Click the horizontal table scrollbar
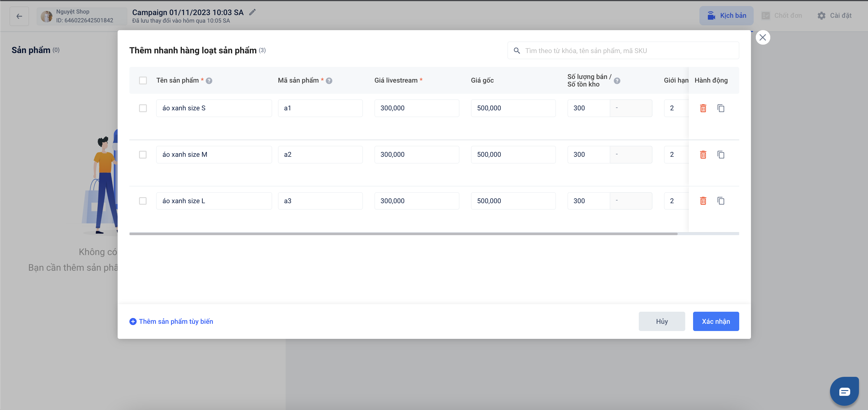The image size is (868, 410). (403, 233)
